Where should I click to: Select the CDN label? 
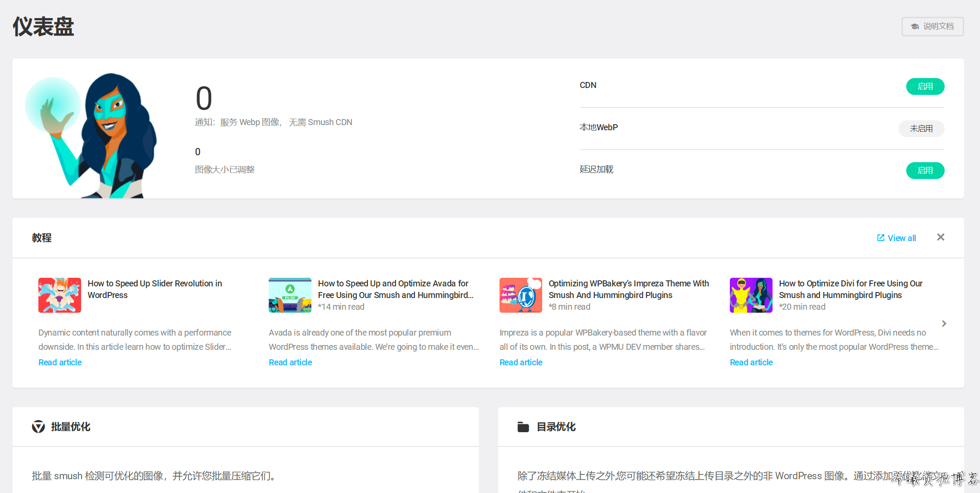click(x=588, y=85)
